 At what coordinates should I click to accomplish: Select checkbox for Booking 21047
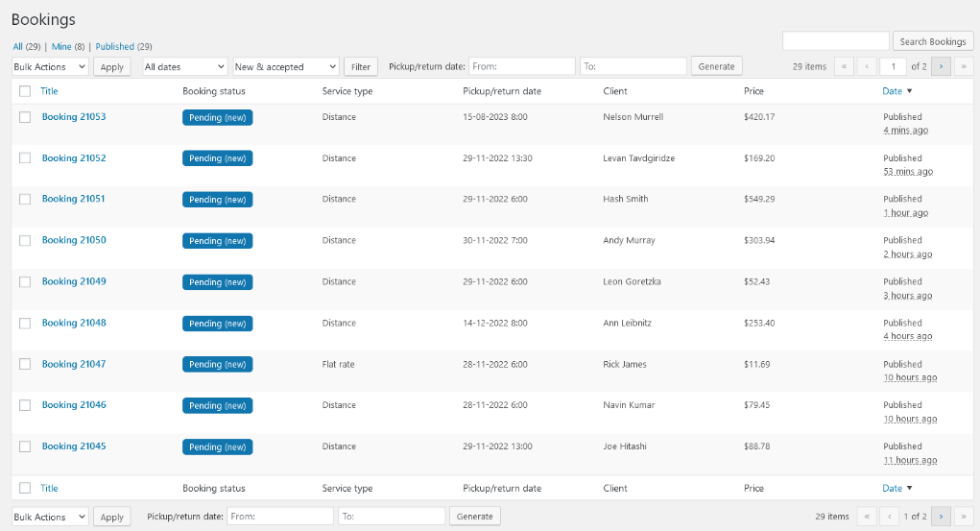tap(25, 364)
